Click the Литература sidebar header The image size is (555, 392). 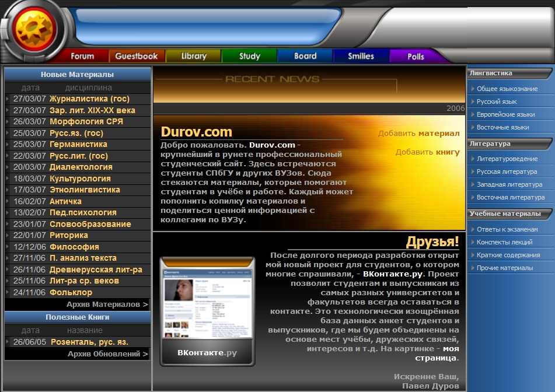[x=509, y=143]
